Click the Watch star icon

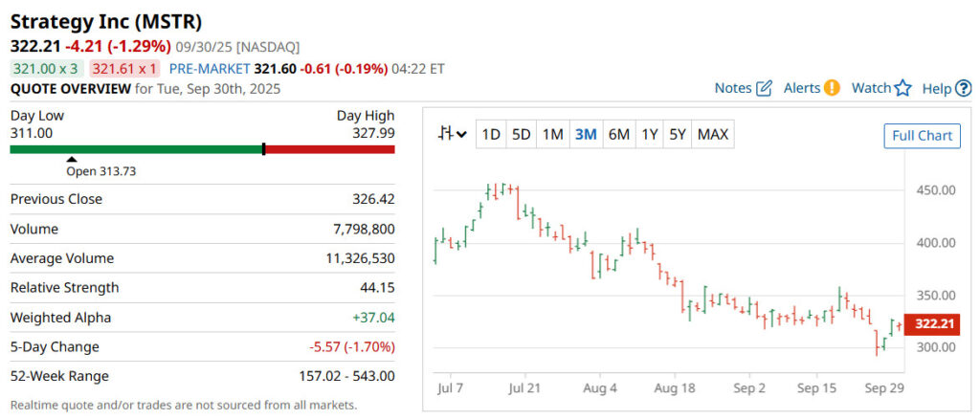click(x=902, y=88)
